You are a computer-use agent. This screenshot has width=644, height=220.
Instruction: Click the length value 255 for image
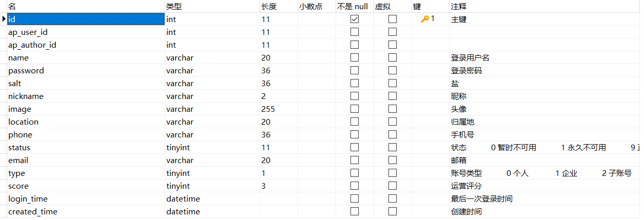click(x=268, y=109)
